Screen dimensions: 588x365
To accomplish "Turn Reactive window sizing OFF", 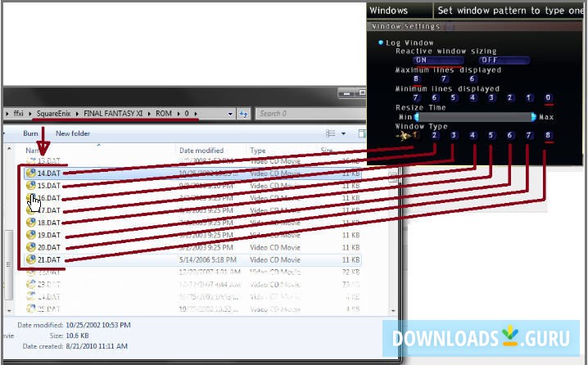I will coord(504,60).
